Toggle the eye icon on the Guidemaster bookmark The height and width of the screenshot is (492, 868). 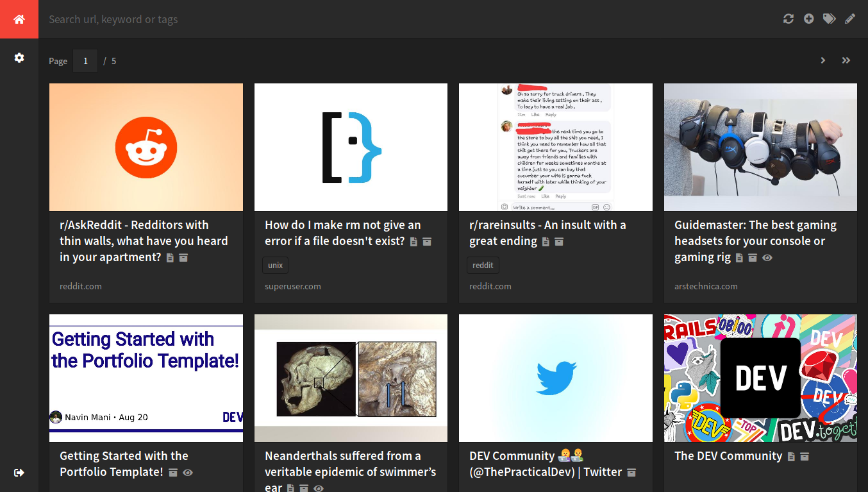[x=767, y=257]
